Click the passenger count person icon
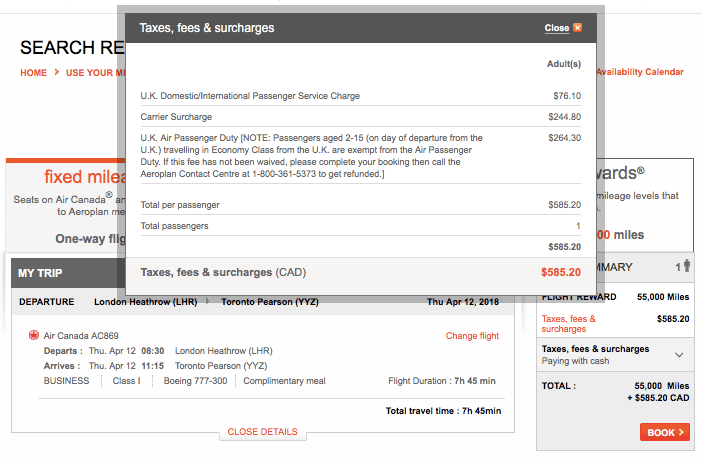The width and height of the screenshot is (702, 458). (687, 266)
